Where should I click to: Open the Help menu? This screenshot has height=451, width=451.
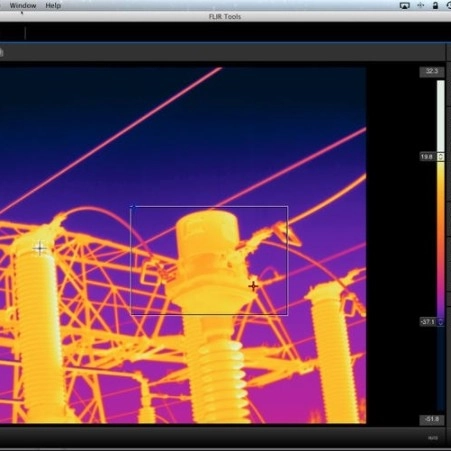point(53,5)
